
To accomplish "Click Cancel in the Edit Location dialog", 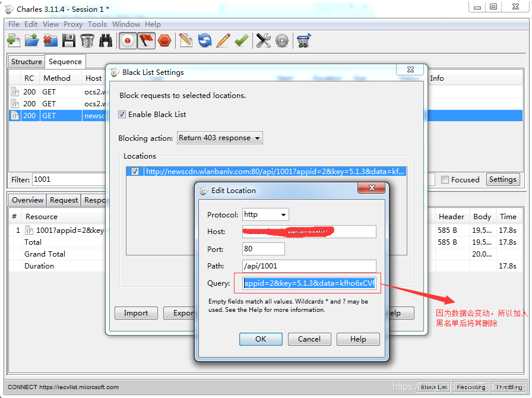I will 309,339.
